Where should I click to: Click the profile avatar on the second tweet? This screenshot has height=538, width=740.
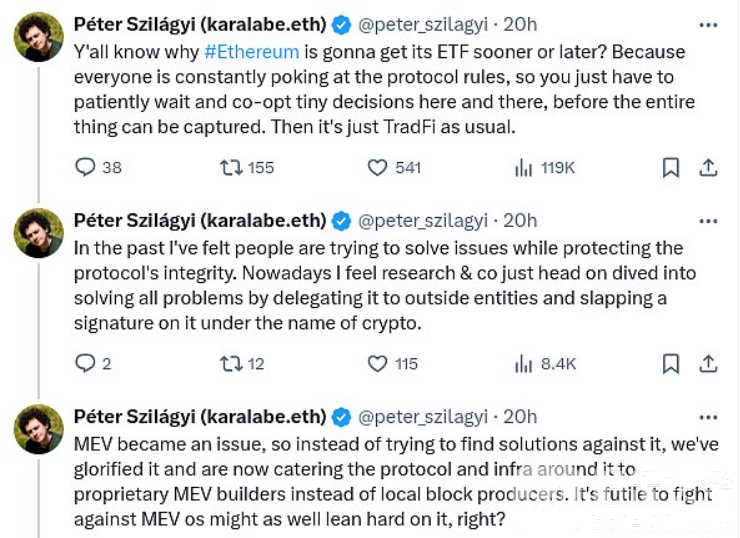38,234
